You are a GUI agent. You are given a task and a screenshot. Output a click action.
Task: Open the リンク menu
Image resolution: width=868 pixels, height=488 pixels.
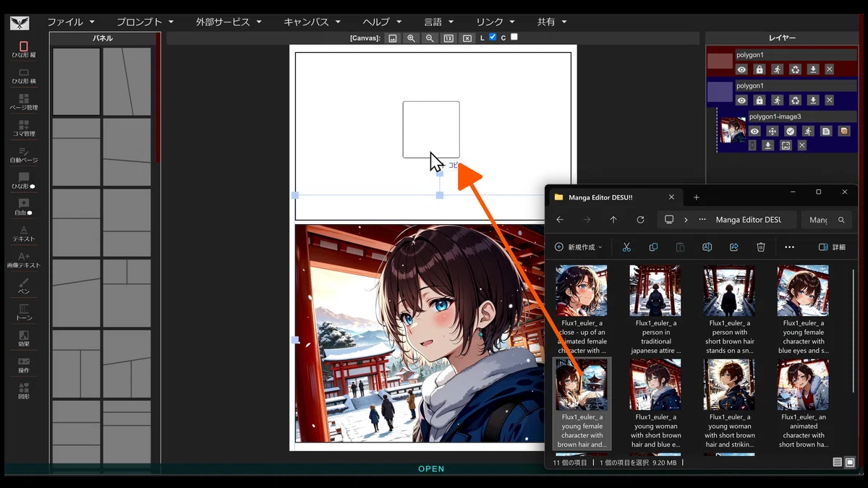point(496,22)
